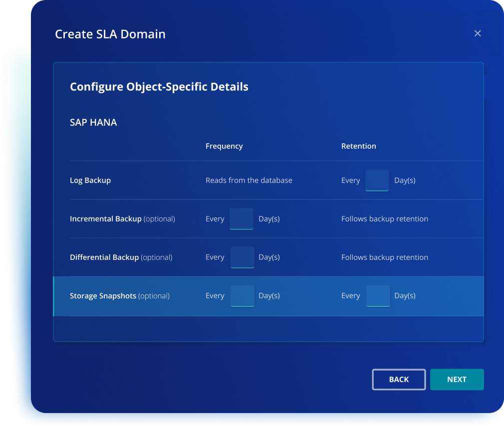The width and height of the screenshot is (504, 428).
Task: Click the Retention column header
Action: (358, 146)
